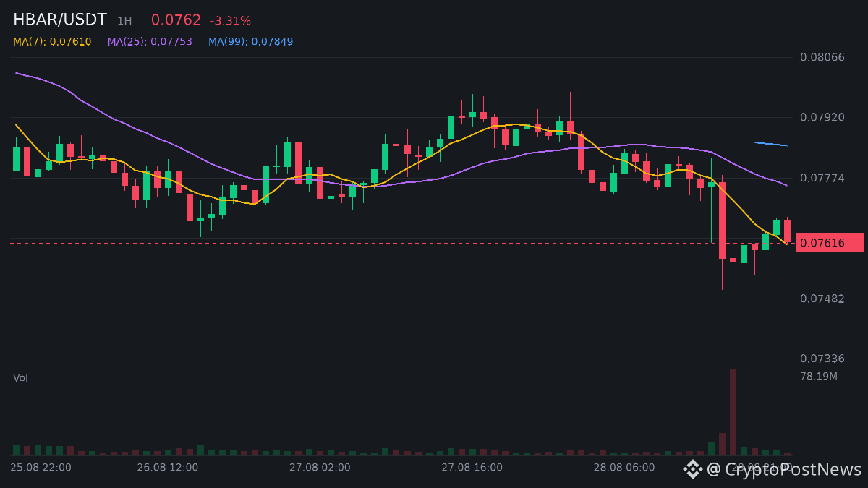
Task: Click the 0.07482 price axis label
Action: pyautogui.click(x=822, y=299)
